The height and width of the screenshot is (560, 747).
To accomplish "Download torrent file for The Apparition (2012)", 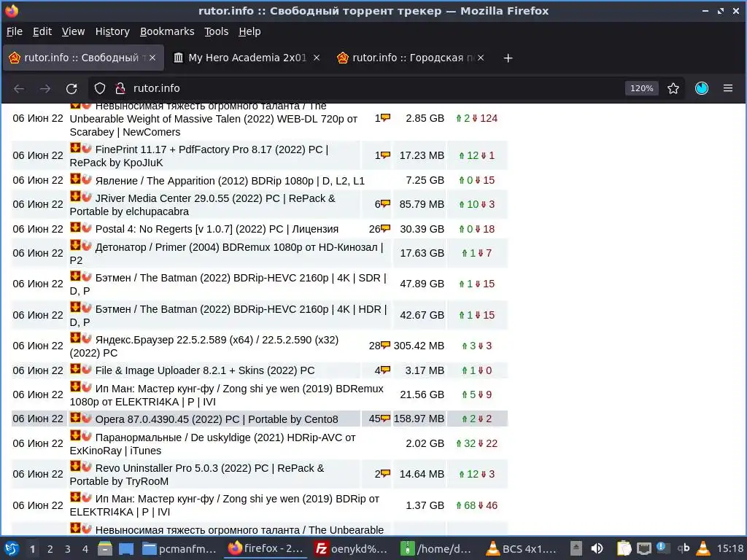I will [75, 179].
